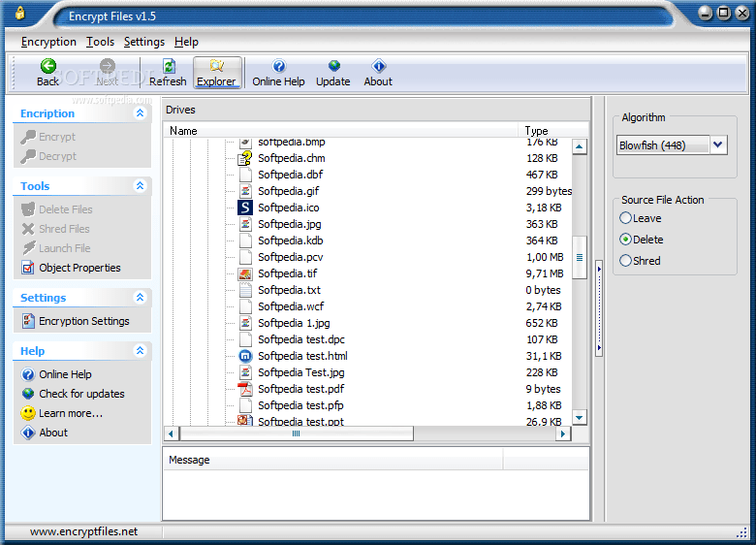Open the Tools menu
This screenshot has height=545, width=756.
(x=100, y=42)
